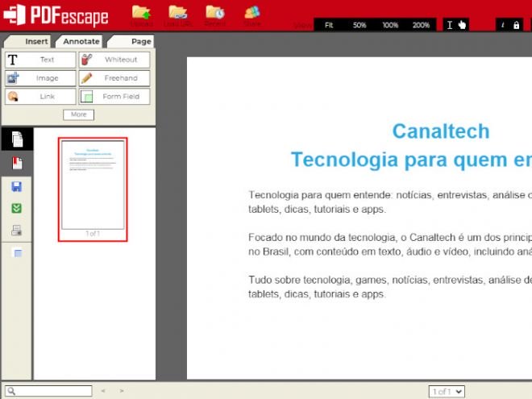Select the text cursor tool
532x399 pixels.
450,25
